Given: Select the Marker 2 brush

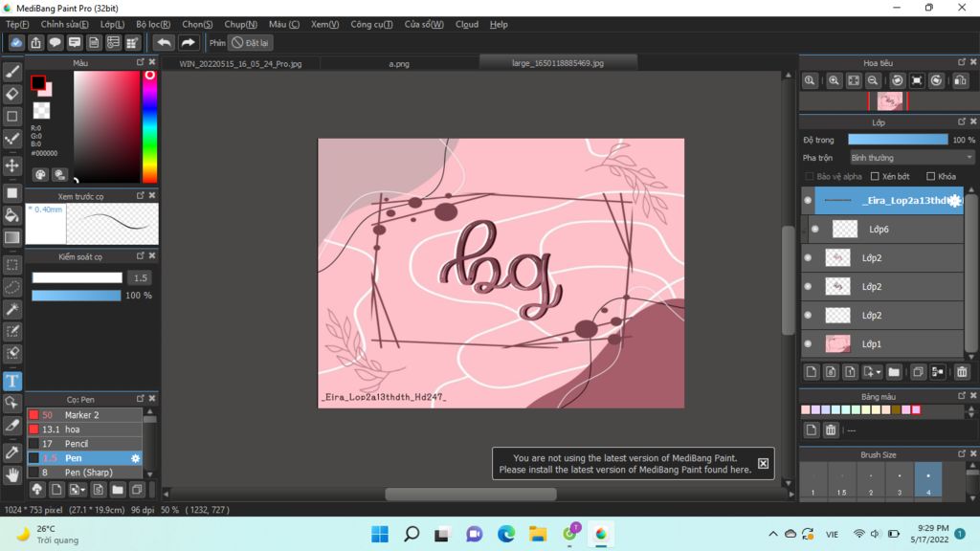Looking at the screenshot, I should click(x=84, y=415).
